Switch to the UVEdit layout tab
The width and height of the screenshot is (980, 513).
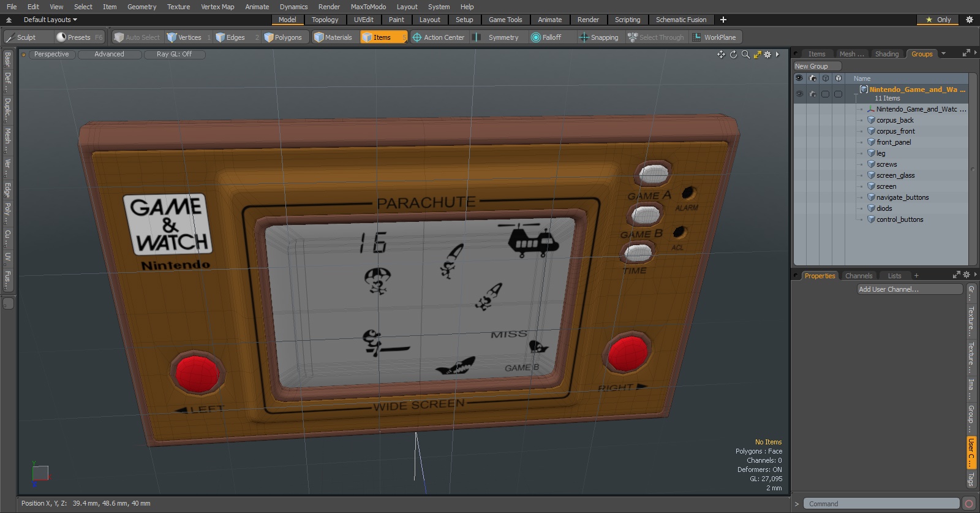pos(363,20)
